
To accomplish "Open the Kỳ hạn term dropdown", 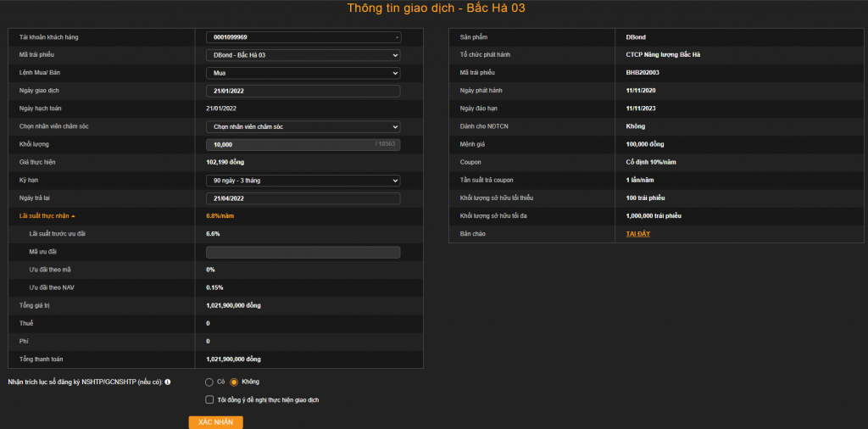I will (x=303, y=180).
